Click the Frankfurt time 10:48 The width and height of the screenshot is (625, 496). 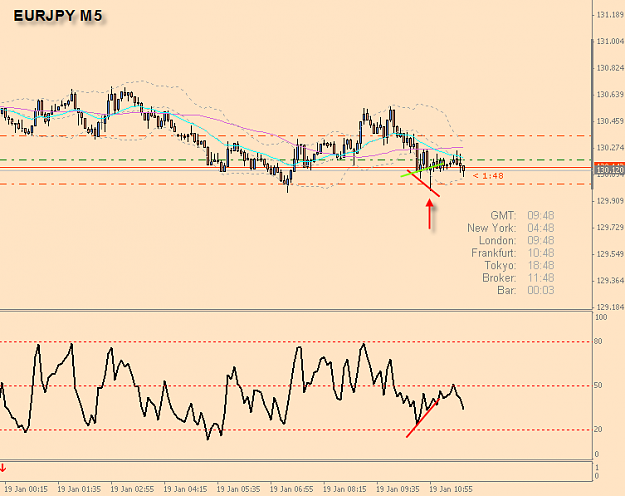tap(541, 253)
